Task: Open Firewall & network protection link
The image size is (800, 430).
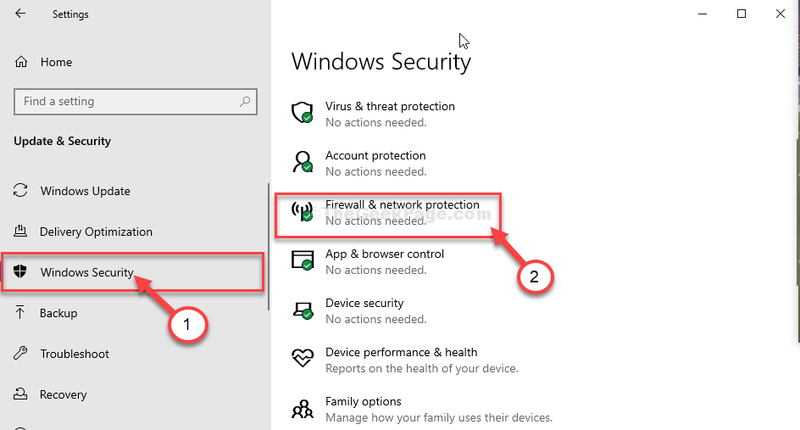Action: coord(402,205)
